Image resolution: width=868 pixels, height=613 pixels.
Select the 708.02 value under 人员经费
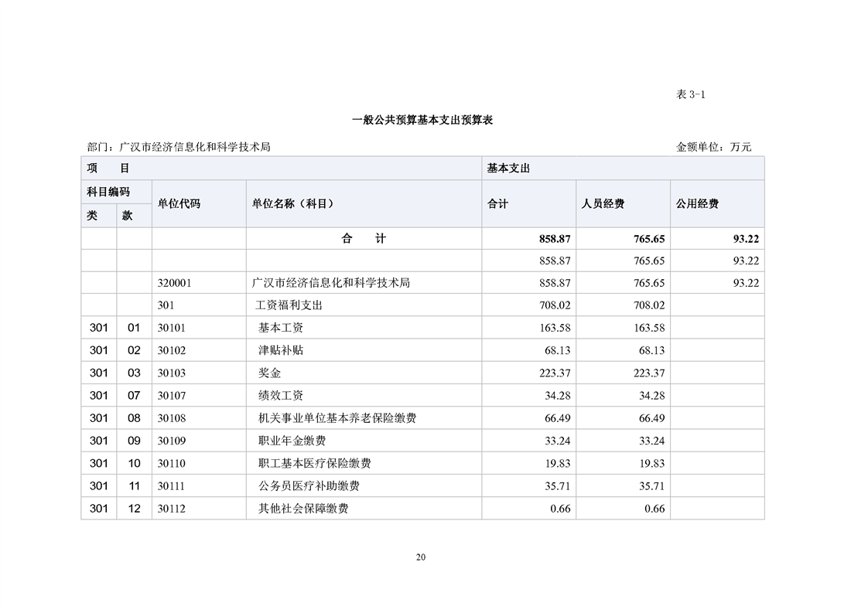(x=649, y=305)
